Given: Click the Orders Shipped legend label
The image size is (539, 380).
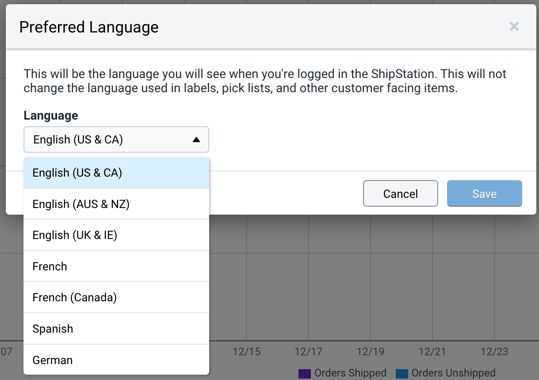Looking at the screenshot, I should 350,373.
